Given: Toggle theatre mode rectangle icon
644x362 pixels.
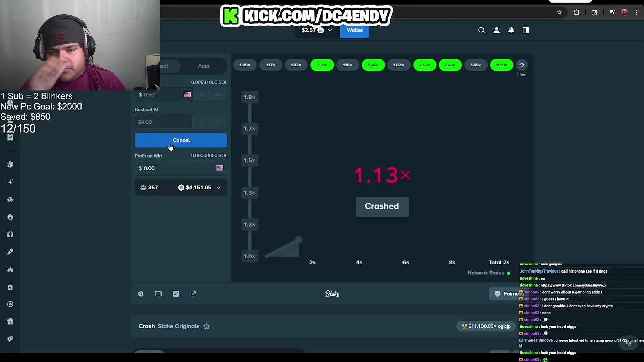Looking at the screenshot, I should coord(158,294).
